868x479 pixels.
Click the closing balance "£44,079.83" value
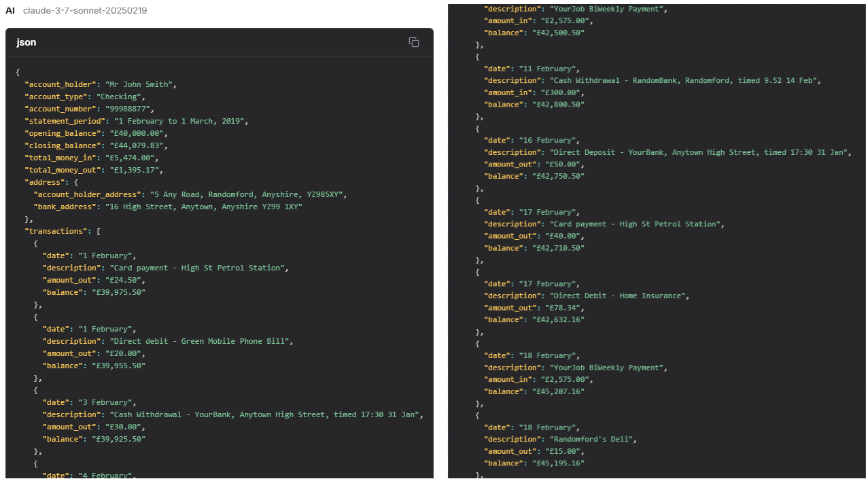[137, 145]
